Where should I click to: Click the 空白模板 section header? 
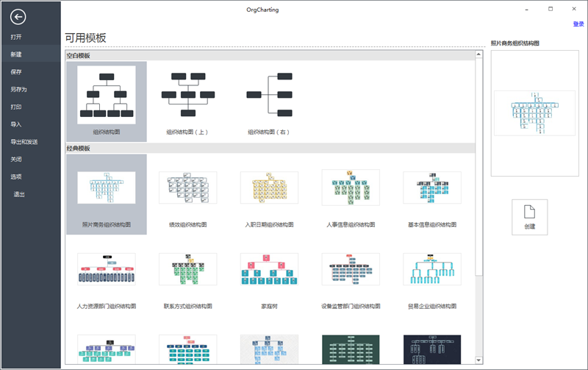[x=270, y=56]
